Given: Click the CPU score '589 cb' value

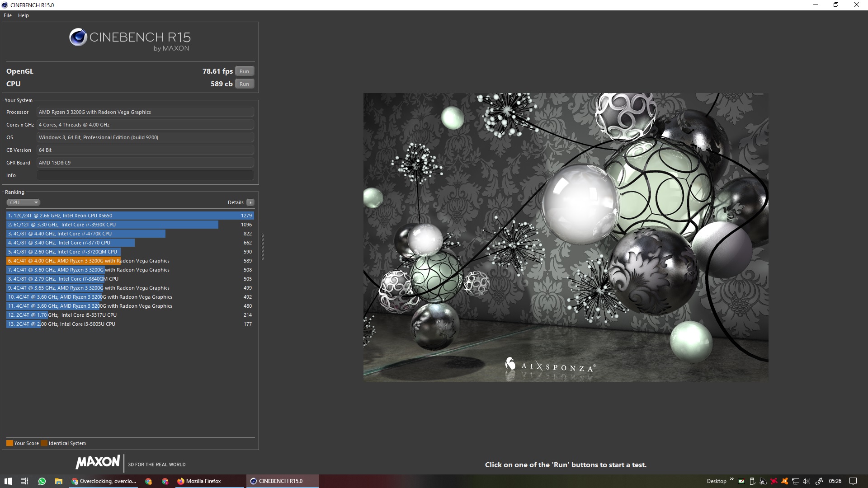Looking at the screenshot, I should (x=222, y=84).
